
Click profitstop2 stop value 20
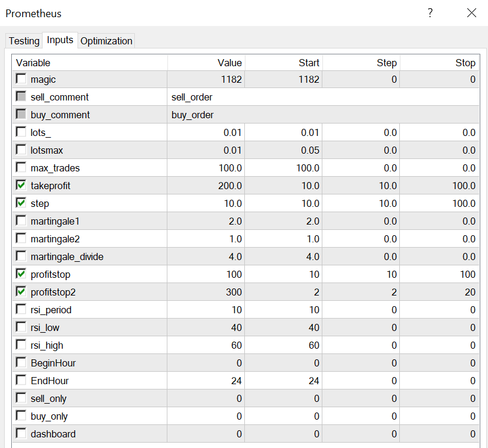(439, 292)
